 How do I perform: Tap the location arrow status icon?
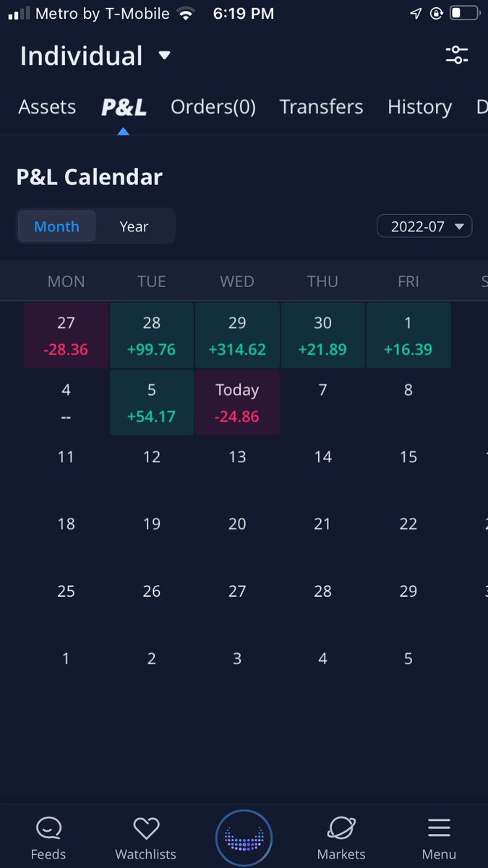(417, 13)
